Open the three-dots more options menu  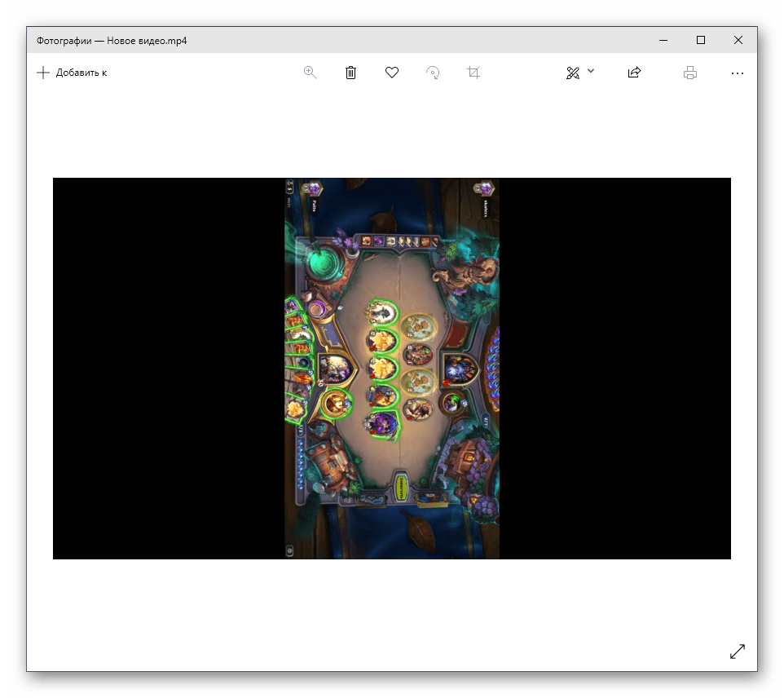point(738,73)
